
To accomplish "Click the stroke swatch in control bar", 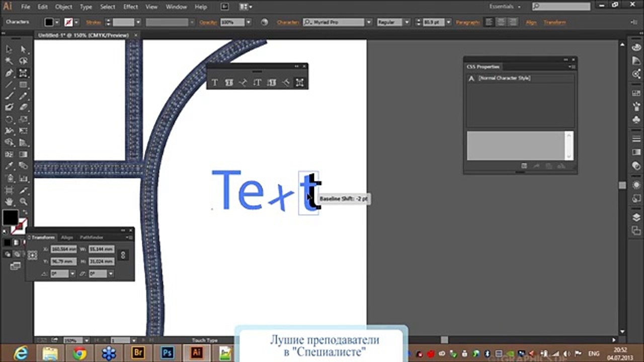I will 68,23.
